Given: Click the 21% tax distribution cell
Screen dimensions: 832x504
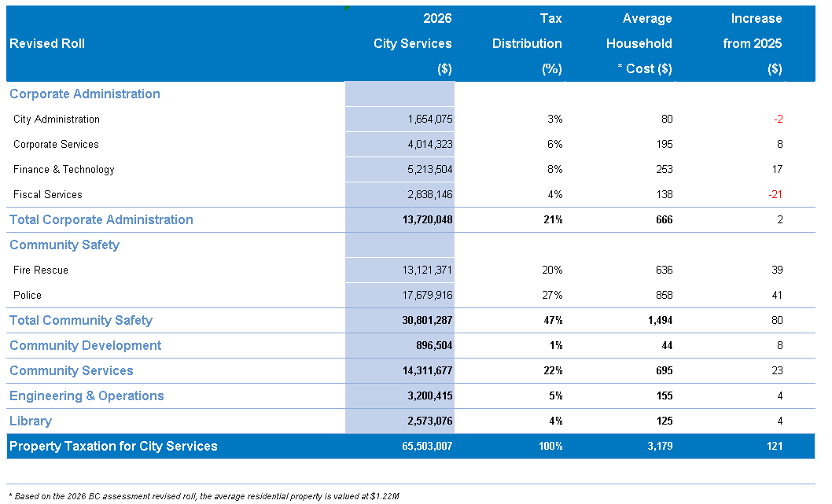Looking at the screenshot, I should coord(553,219).
